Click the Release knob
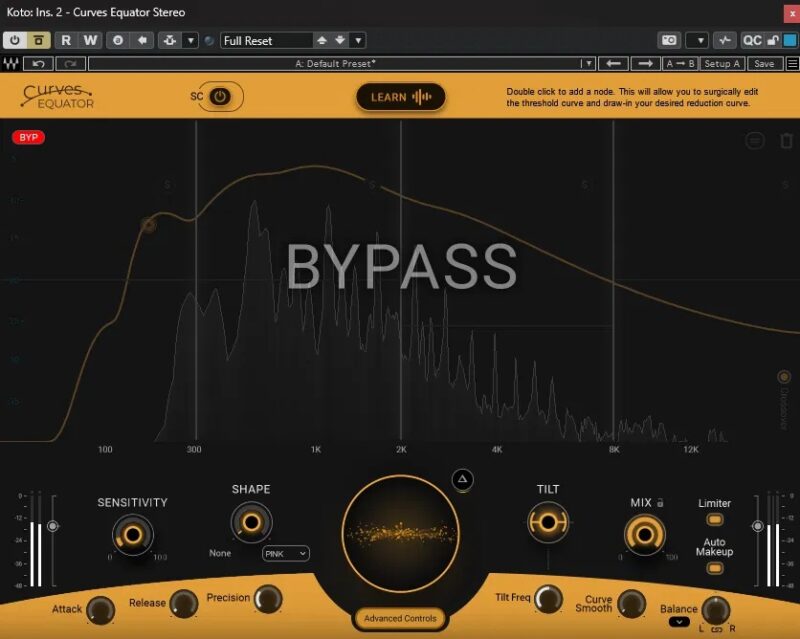Screen dimensions: 800x639 click(x=184, y=603)
